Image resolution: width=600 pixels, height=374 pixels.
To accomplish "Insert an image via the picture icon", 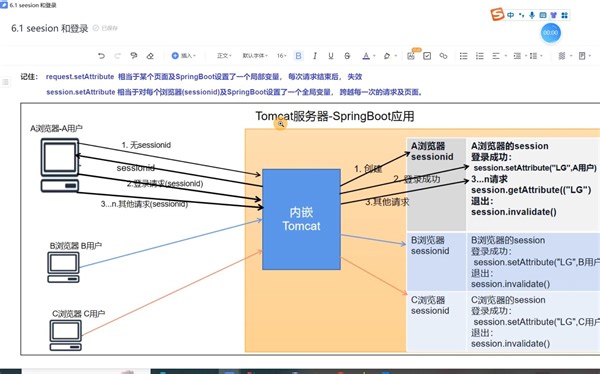I will point(411,56).
